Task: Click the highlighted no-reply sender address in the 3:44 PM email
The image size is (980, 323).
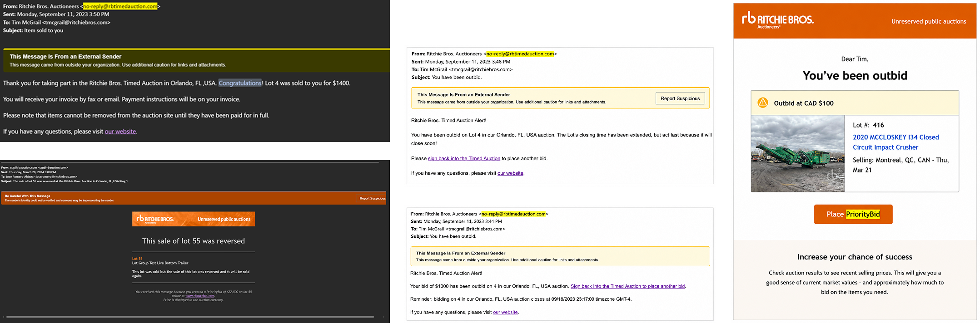Action: (x=513, y=214)
